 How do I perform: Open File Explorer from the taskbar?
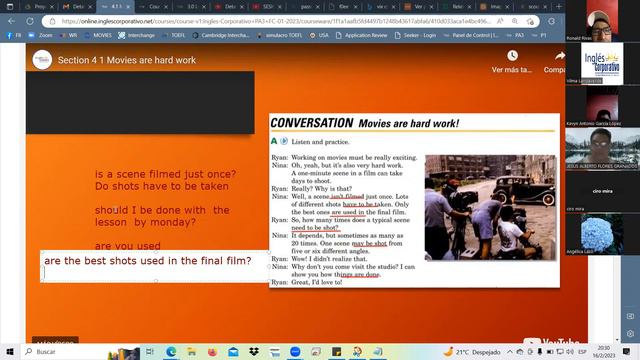pos(191,351)
